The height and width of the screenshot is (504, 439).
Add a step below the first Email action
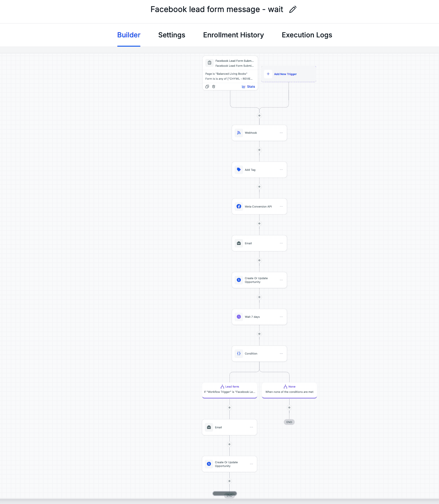pyautogui.click(x=259, y=260)
